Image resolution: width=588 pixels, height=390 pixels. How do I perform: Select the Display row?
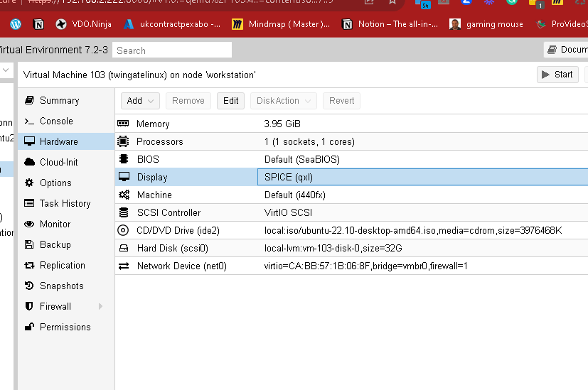pyautogui.click(x=351, y=177)
